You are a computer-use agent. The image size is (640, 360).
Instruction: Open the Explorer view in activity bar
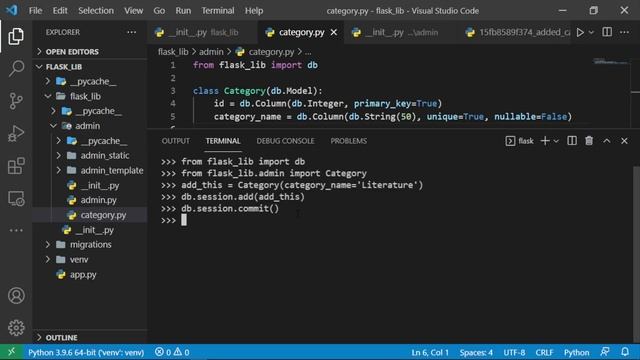tap(16, 36)
